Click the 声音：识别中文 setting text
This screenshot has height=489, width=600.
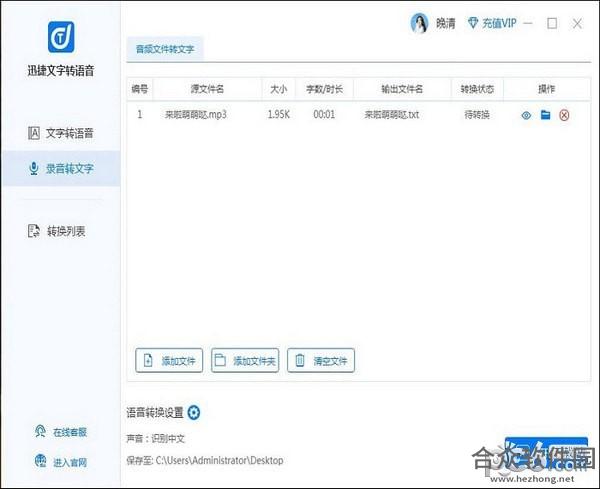(155, 438)
